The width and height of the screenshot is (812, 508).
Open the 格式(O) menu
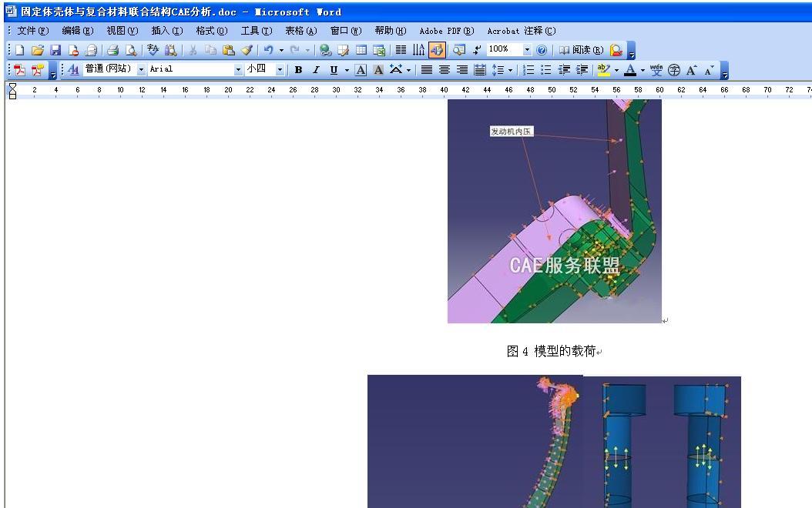pyautogui.click(x=211, y=31)
